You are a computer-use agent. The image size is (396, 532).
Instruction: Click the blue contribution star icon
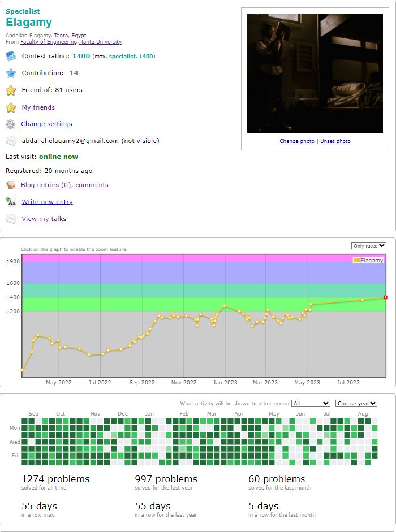(x=11, y=73)
